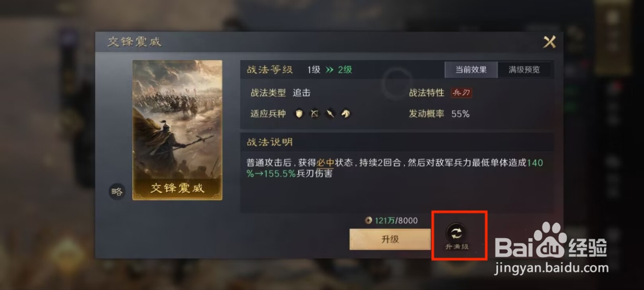Tap the 发动概率 55% value
The width and height of the screenshot is (644, 290).
point(460,114)
